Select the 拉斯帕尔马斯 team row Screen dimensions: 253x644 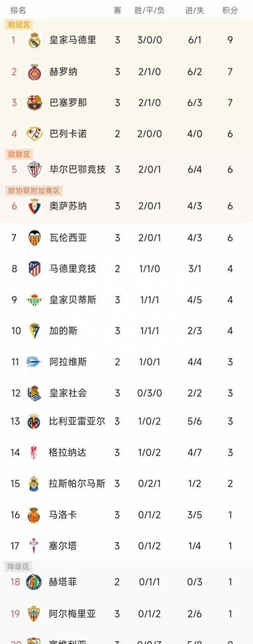click(126, 484)
